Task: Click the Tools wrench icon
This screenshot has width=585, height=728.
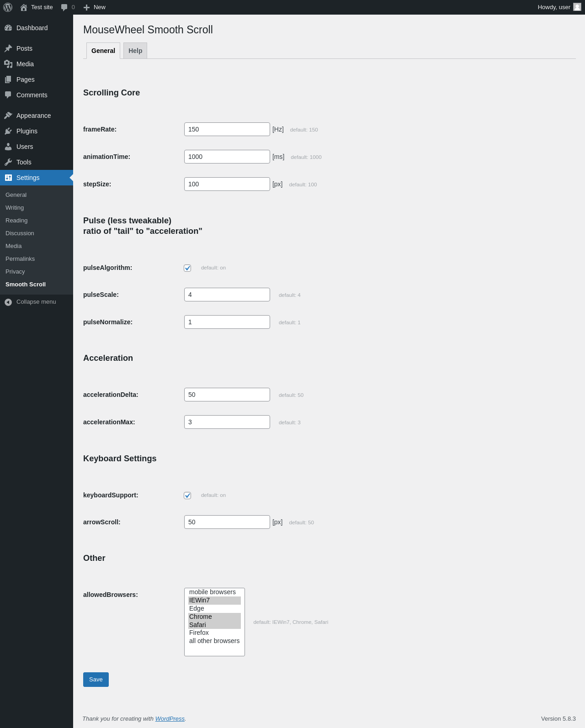Action: click(8, 162)
